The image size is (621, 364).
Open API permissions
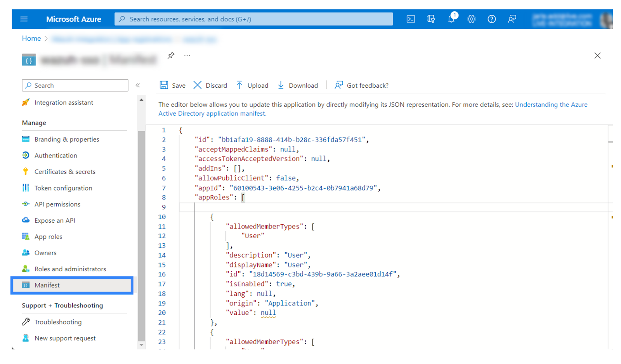57,204
